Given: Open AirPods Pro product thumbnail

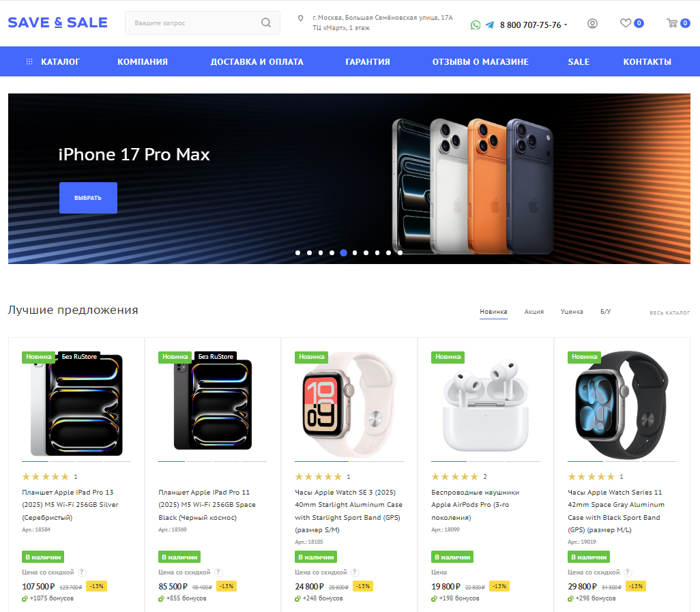Looking at the screenshot, I should pos(486,405).
